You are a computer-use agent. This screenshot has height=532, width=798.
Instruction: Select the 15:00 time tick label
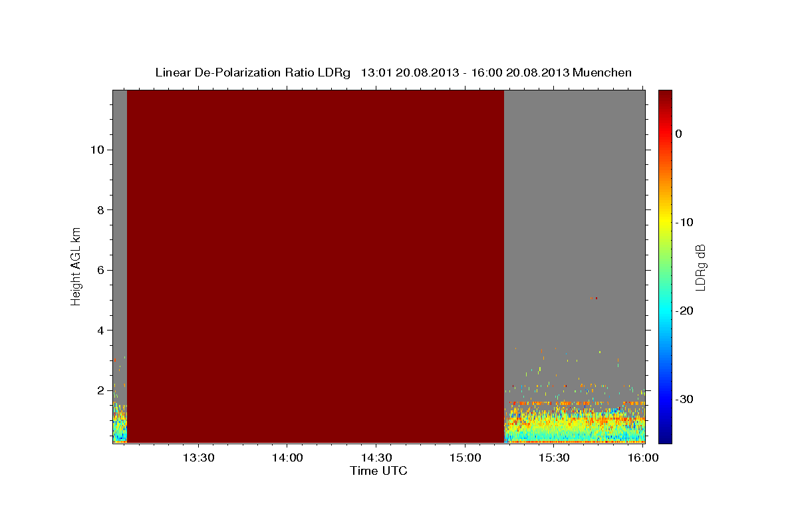pos(464,458)
